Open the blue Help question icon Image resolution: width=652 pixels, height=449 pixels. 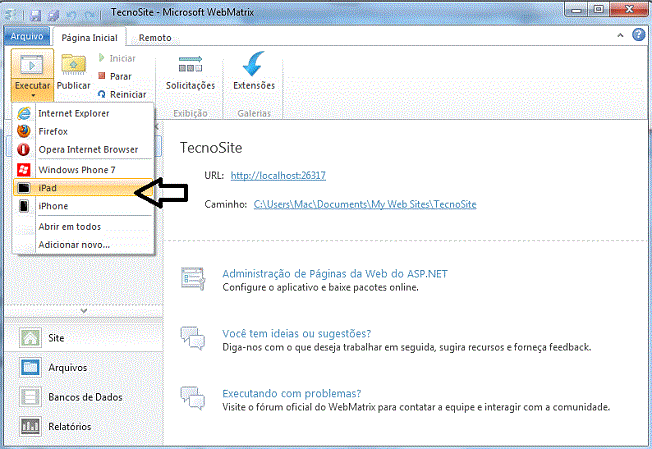coord(638,35)
